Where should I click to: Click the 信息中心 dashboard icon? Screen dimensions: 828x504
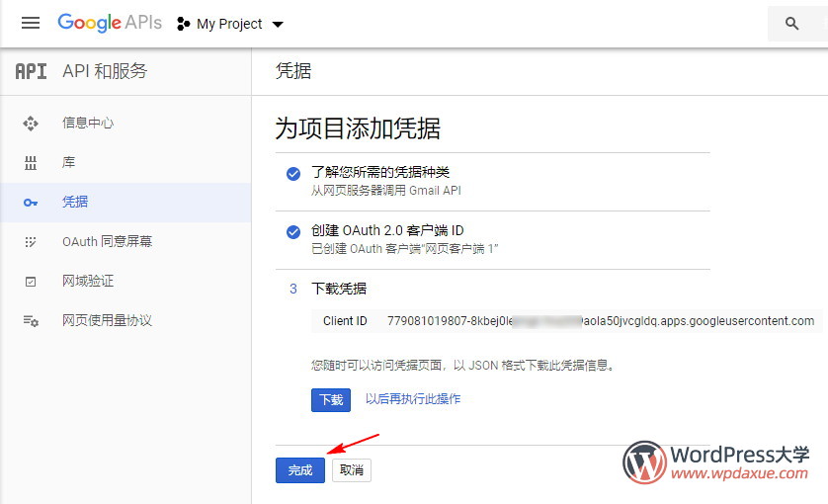tap(31, 124)
